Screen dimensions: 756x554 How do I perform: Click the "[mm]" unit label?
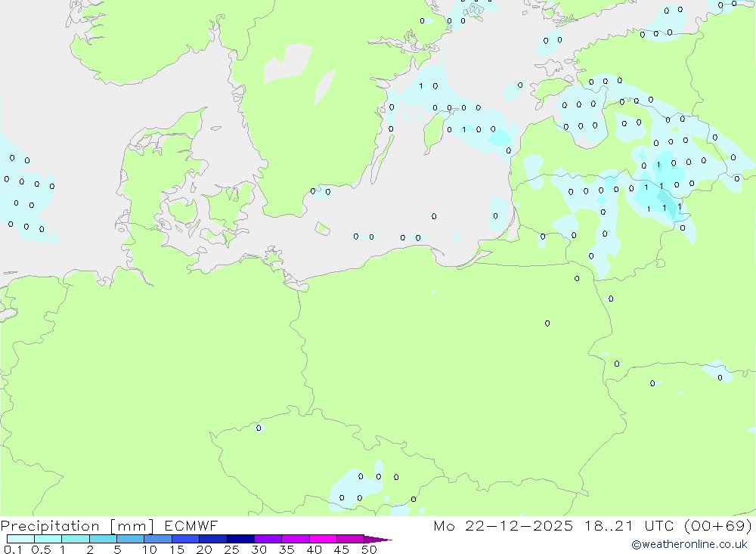tap(132, 526)
